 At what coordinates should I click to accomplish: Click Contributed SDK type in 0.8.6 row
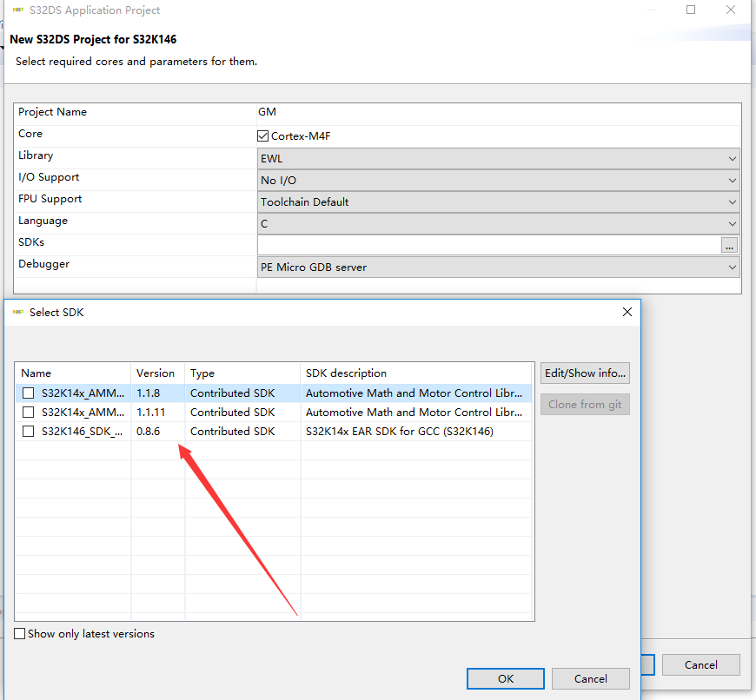[232, 431]
